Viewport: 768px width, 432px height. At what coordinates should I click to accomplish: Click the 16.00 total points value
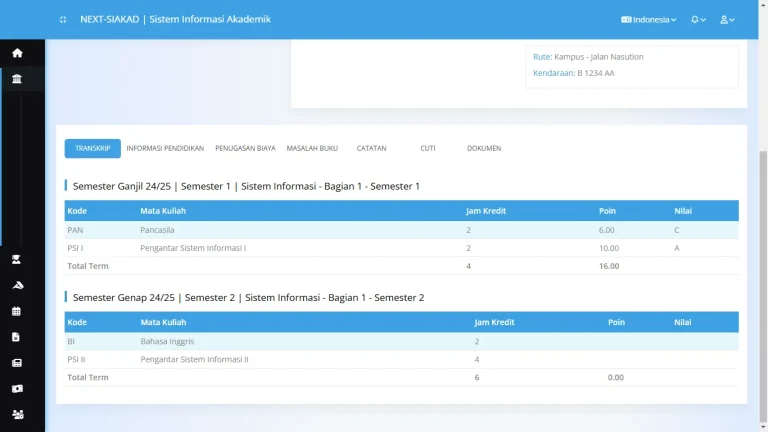coord(609,266)
